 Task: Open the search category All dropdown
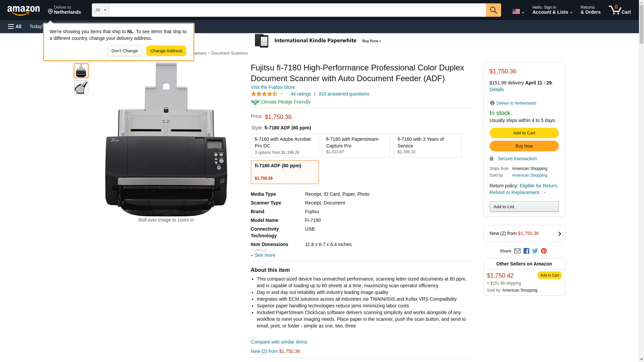[100, 10]
